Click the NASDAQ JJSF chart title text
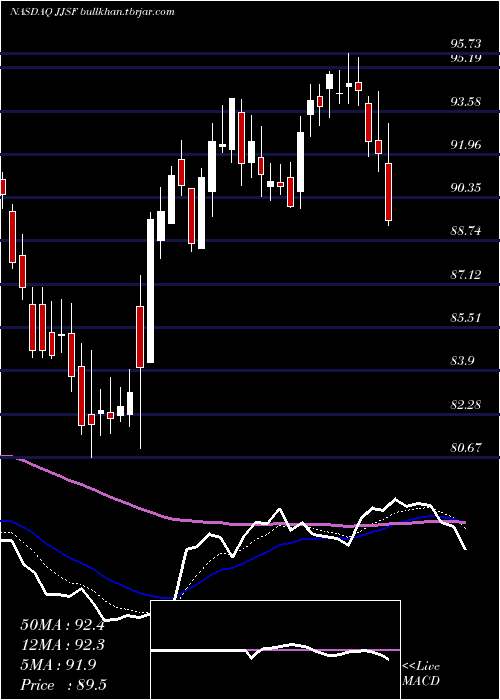 tap(92, 12)
